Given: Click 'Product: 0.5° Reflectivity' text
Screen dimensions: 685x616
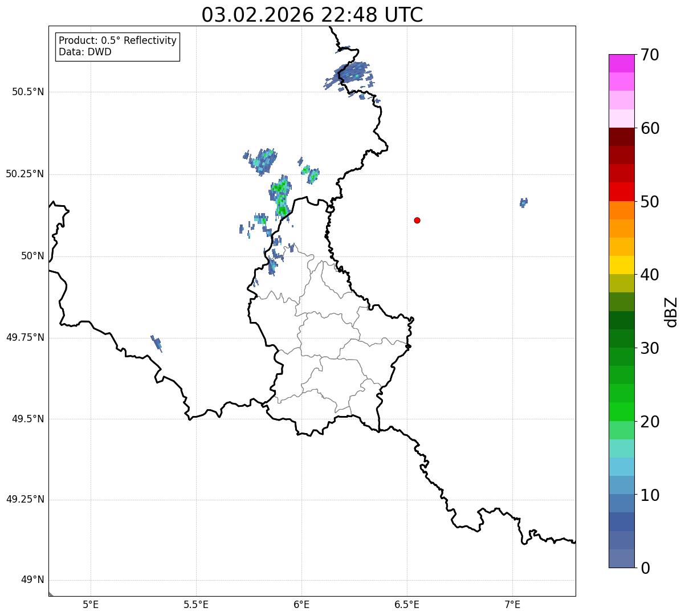Looking at the screenshot, I should (x=117, y=40).
